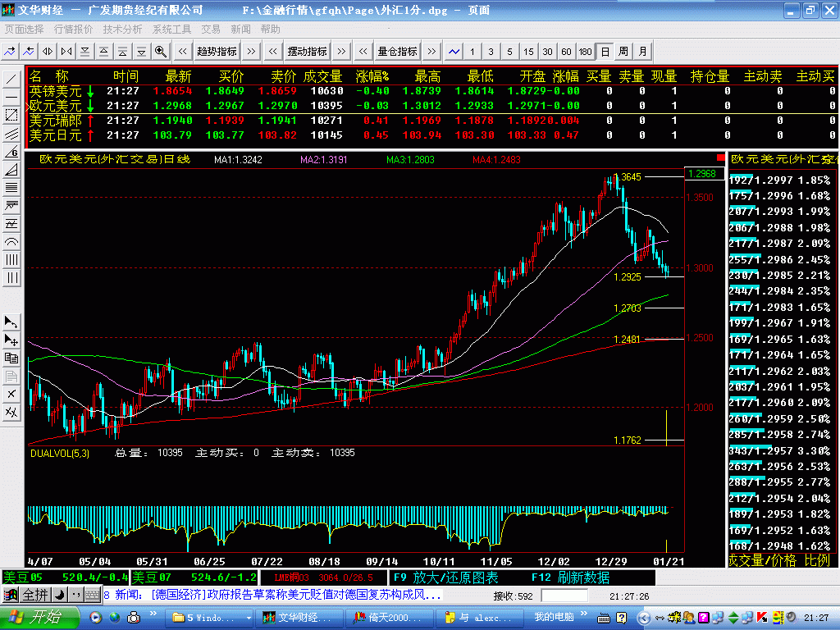Go to previous volume-position indicator

click(363, 52)
